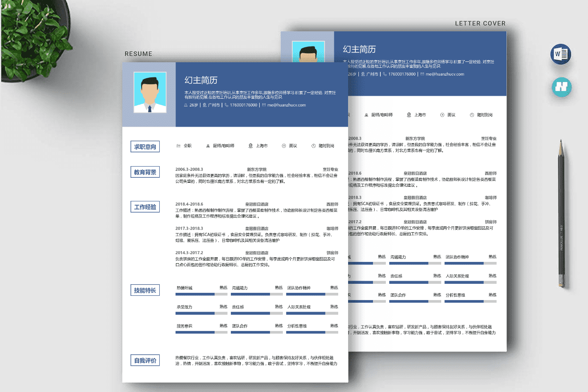Viewport: 588px width, 392px height.
Task: Click the 全职 job type text
Action: (188, 146)
